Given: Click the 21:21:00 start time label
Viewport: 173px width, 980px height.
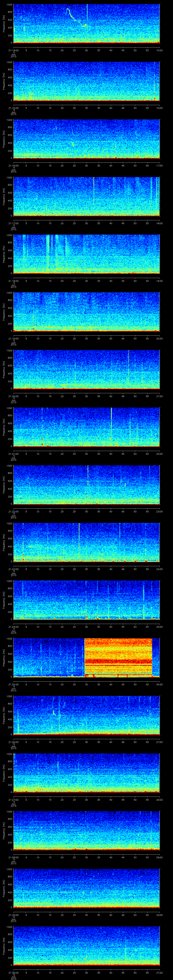Looking at the screenshot, I should (x=13, y=454).
